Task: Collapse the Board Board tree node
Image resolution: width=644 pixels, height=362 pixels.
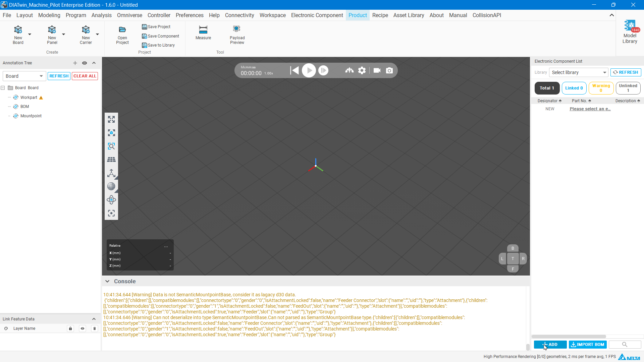Action: click(3, 88)
